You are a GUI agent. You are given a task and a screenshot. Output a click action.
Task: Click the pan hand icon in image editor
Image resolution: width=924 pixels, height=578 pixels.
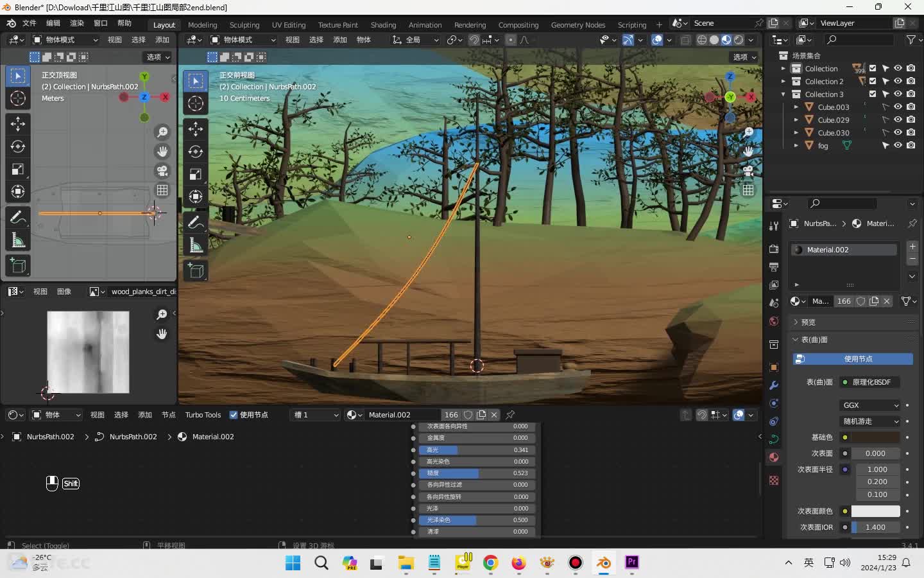pos(162,334)
